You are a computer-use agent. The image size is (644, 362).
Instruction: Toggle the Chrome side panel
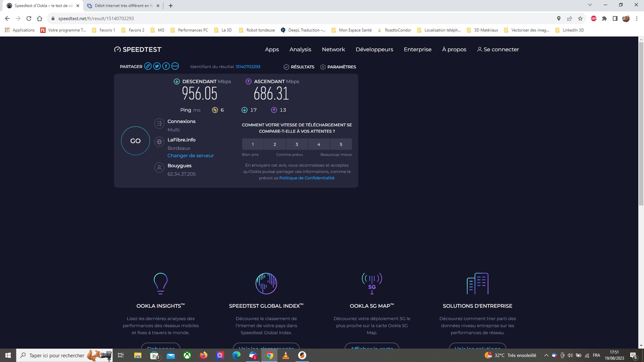[x=615, y=18]
